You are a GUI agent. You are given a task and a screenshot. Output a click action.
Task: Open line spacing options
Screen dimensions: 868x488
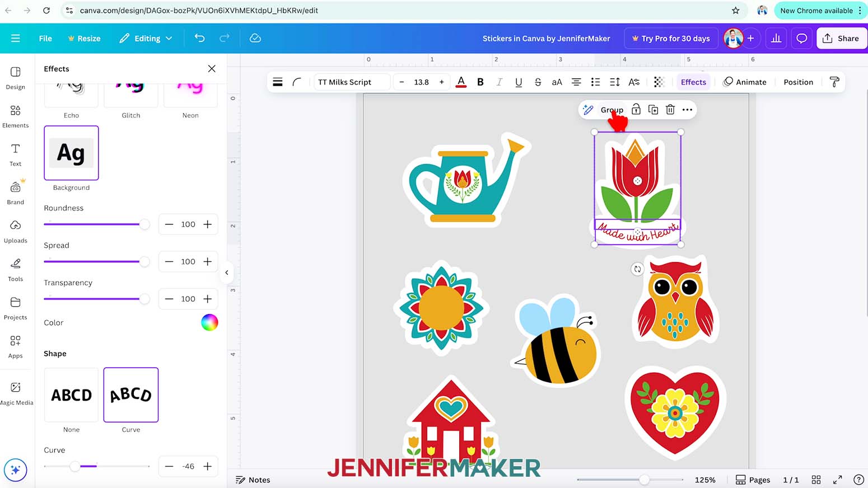tap(614, 82)
